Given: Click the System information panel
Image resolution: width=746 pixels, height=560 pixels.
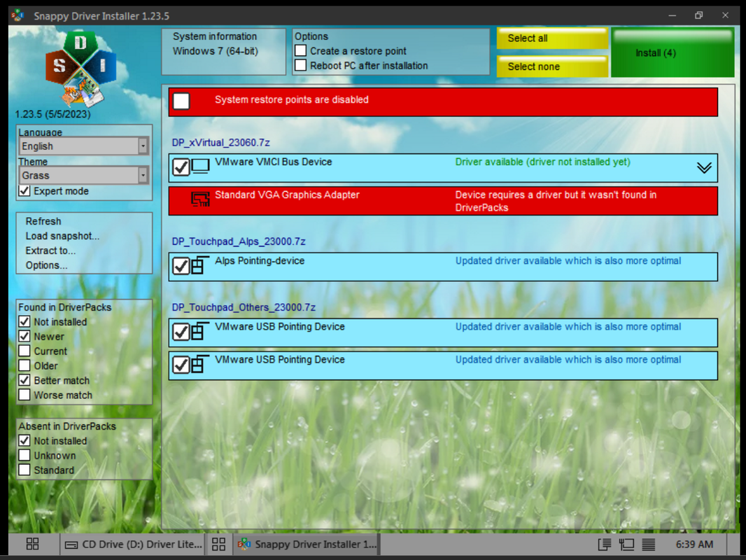Looking at the screenshot, I should pyautogui.click(x=224, y=52).
